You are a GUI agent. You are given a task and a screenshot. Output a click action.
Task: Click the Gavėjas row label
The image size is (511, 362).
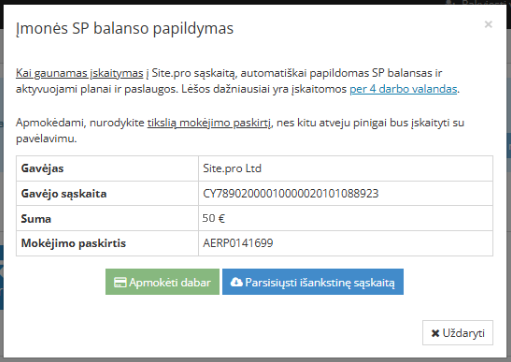click(x=42, y=168)
